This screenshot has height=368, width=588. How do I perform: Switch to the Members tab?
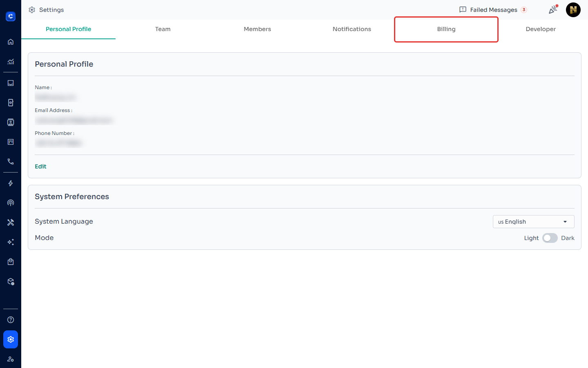[257, 29]
